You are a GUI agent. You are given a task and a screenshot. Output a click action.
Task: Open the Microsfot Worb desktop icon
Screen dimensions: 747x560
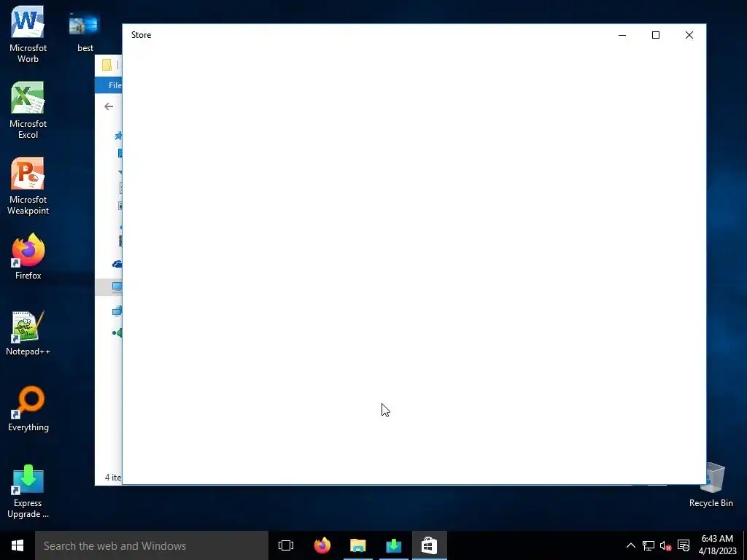coord(28,34)
